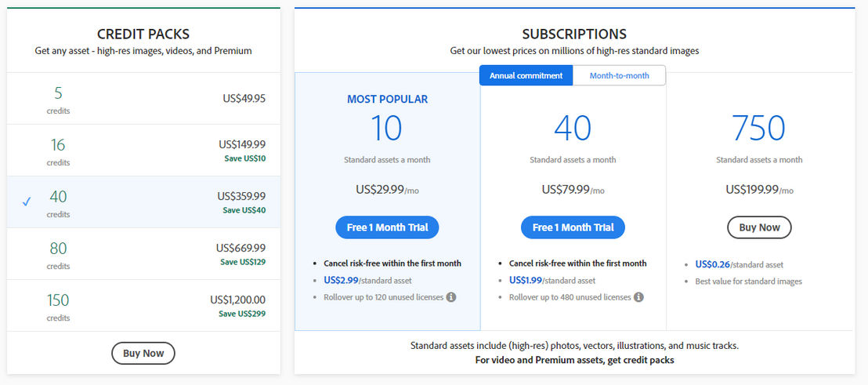
Task: Click the US$149.99 price
Action: [242, 144]
